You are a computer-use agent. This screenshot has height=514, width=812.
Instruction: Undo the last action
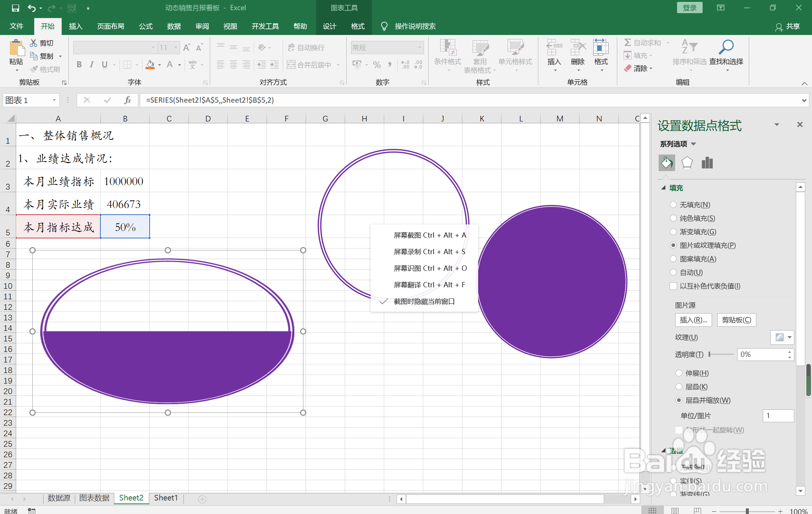coord(32,8)
